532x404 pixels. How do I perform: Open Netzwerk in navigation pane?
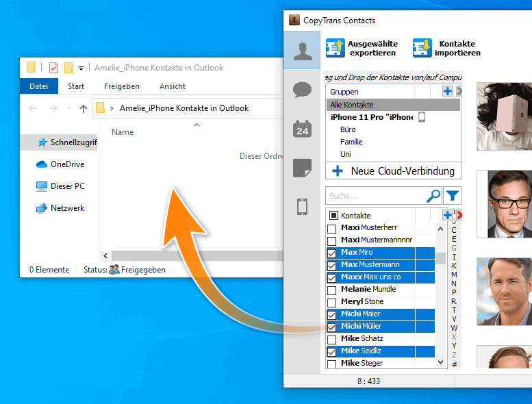click(60, 208)
